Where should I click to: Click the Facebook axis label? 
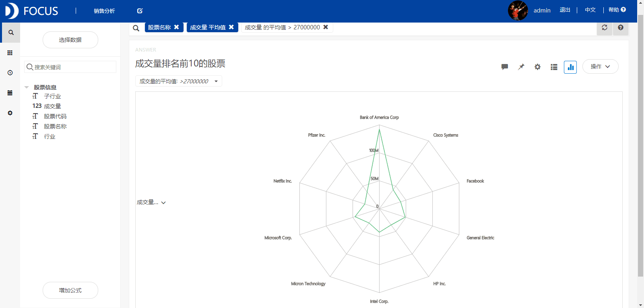[475, 181]
